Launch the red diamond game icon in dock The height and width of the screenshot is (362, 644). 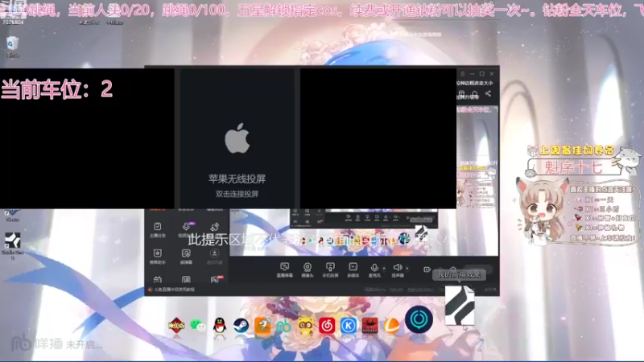click(x=176, y=326)
